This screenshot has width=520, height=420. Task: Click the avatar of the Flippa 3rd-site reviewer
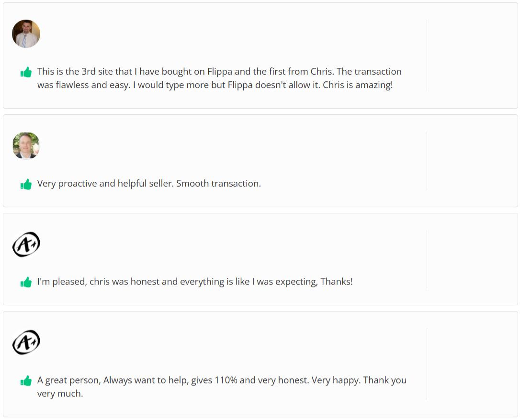pos(26,33)
